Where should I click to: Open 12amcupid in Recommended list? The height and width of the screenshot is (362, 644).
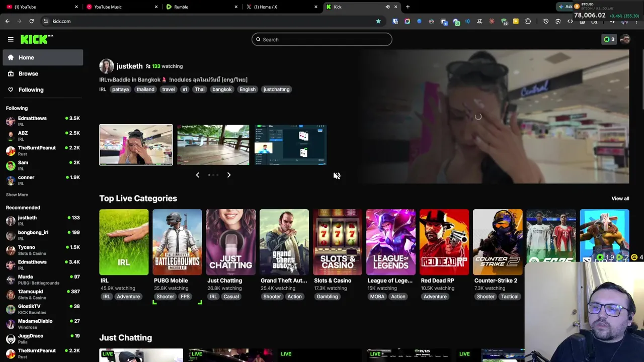point(43,294)
